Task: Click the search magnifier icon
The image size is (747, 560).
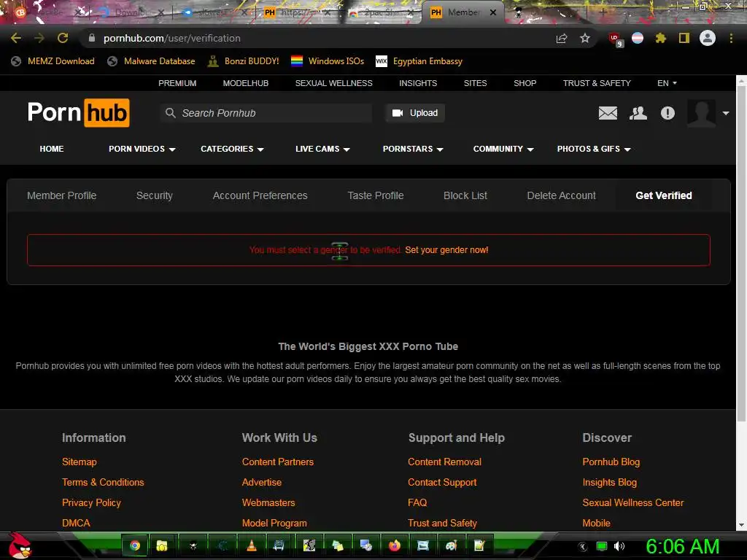Action: [171, 113]
